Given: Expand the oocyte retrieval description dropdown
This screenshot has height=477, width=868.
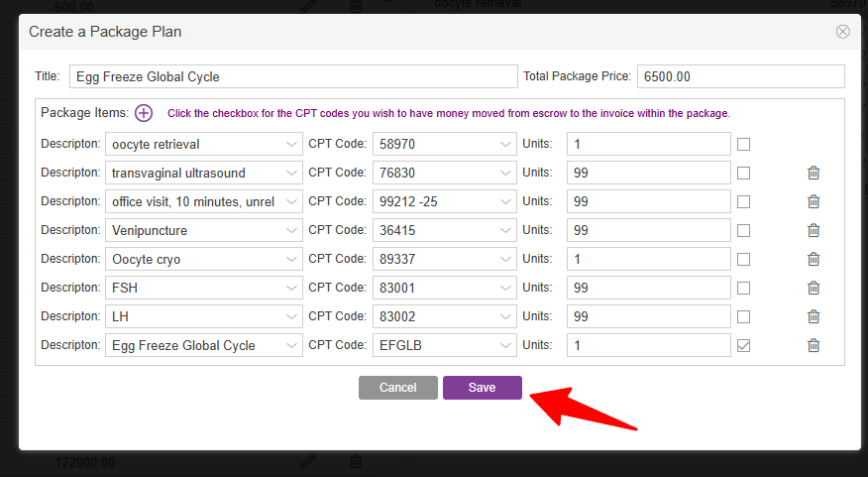Looking at the screenshot, I should pyautogui.click(x=291, y=144).
